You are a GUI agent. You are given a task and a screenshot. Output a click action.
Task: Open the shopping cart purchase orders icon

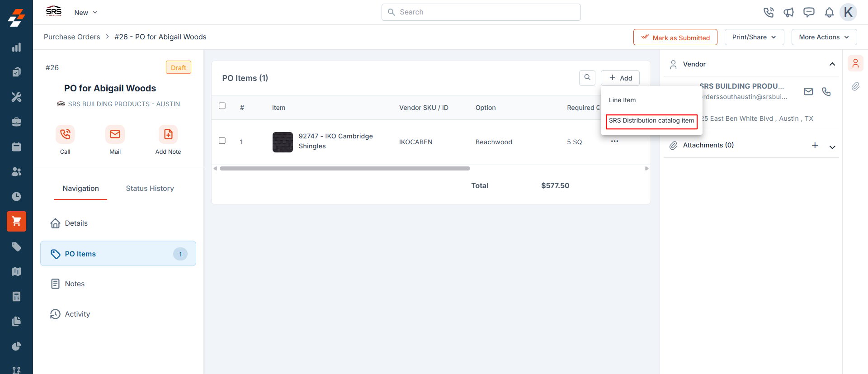(16, 221)
